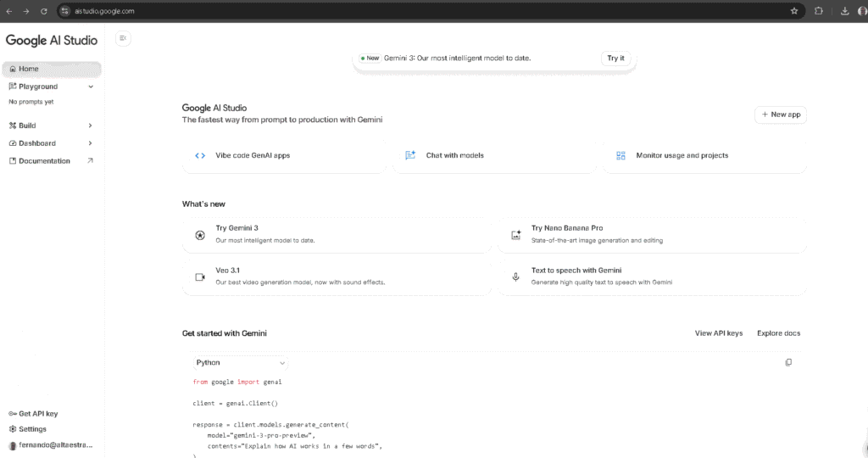Screen dimensions: 868x458
Task: Click the Veo 3.1 video camera icon
Action: [x=200, y=276]
